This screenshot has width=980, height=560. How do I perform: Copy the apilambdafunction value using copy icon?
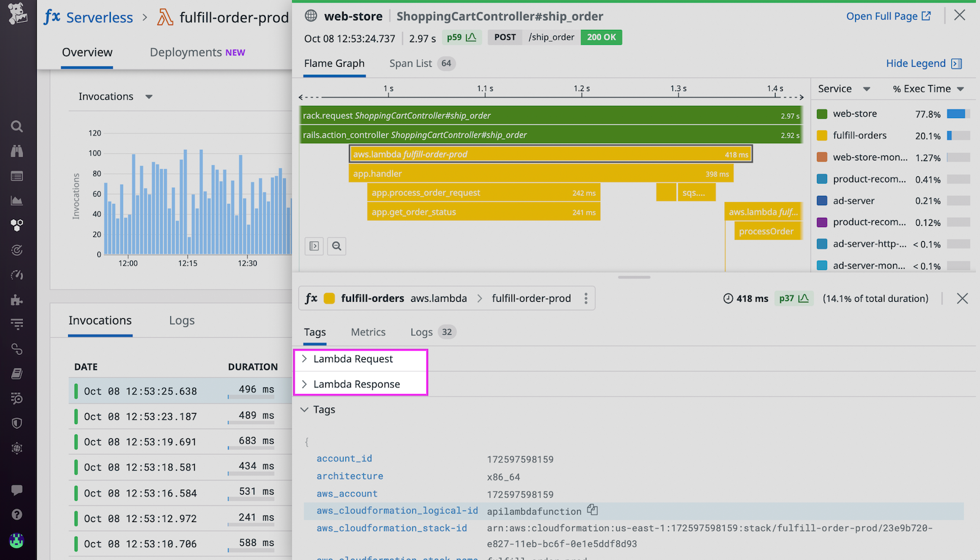592,509
